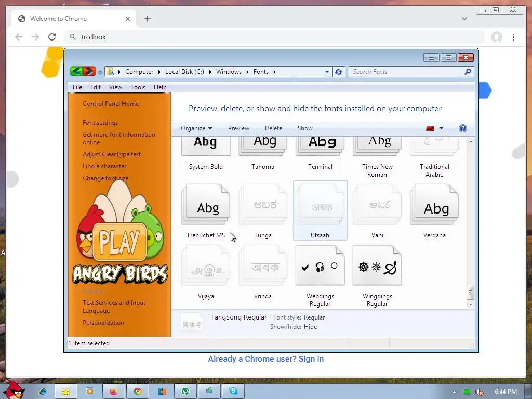Select the Vrinda font icon
This screenshot has width=532, height=399.
coord(263,265)
